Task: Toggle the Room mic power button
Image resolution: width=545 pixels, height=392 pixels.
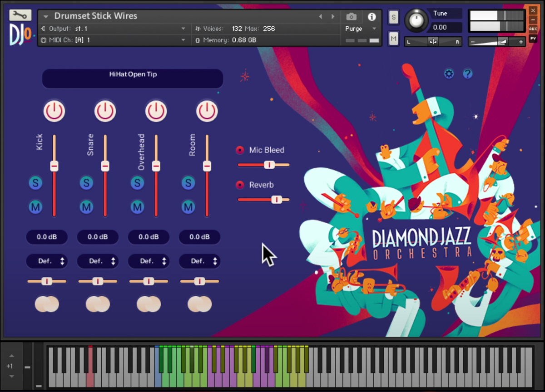Action: point(207,111)
